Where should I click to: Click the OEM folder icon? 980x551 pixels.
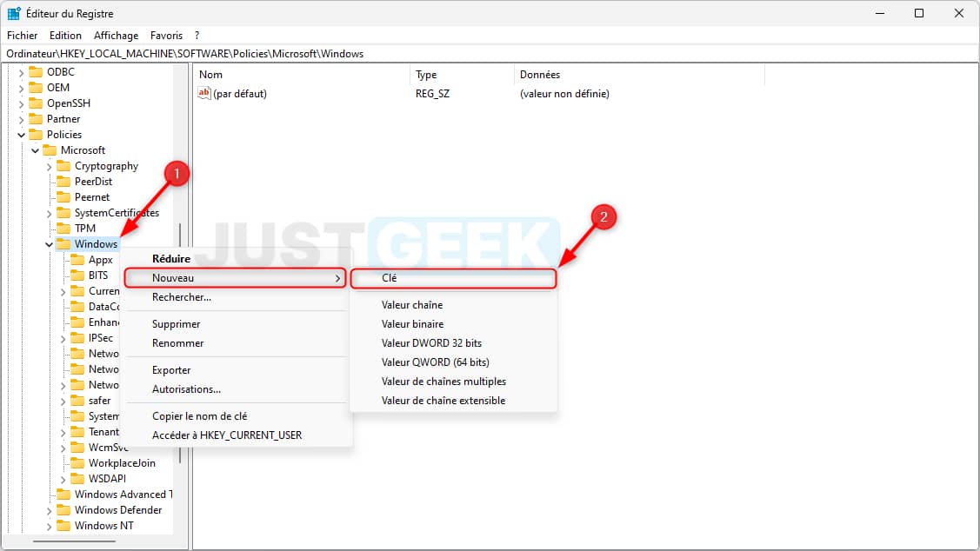[36, 88]
